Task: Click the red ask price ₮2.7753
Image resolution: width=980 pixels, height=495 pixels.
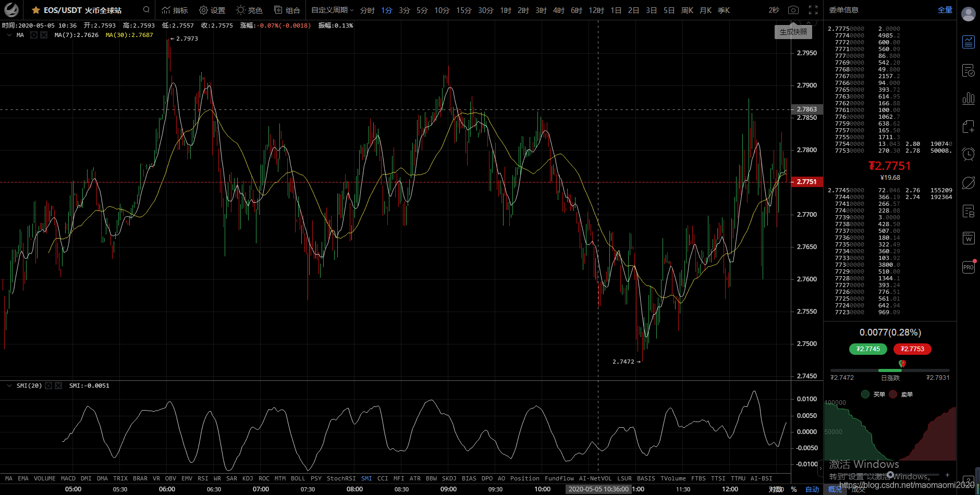Action: click(x=912, y=349)
